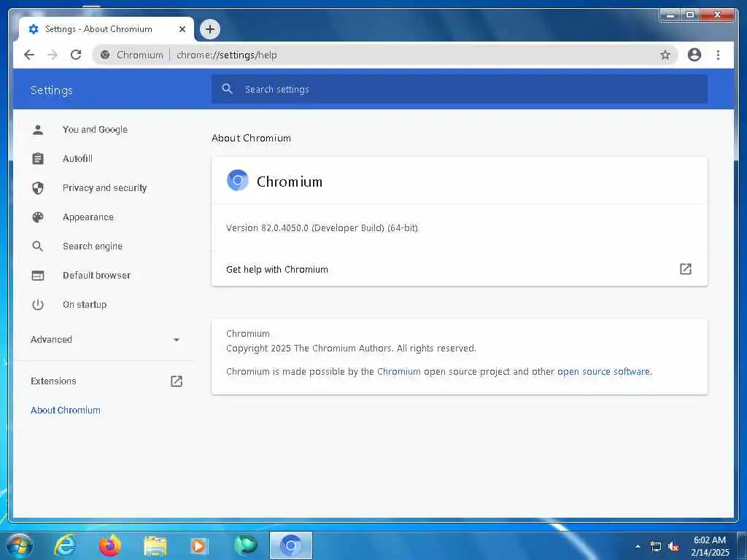The width and height of the screenshot is (747, 560).
Task: Click the window icon for Default browser
Action: [38, 275]
